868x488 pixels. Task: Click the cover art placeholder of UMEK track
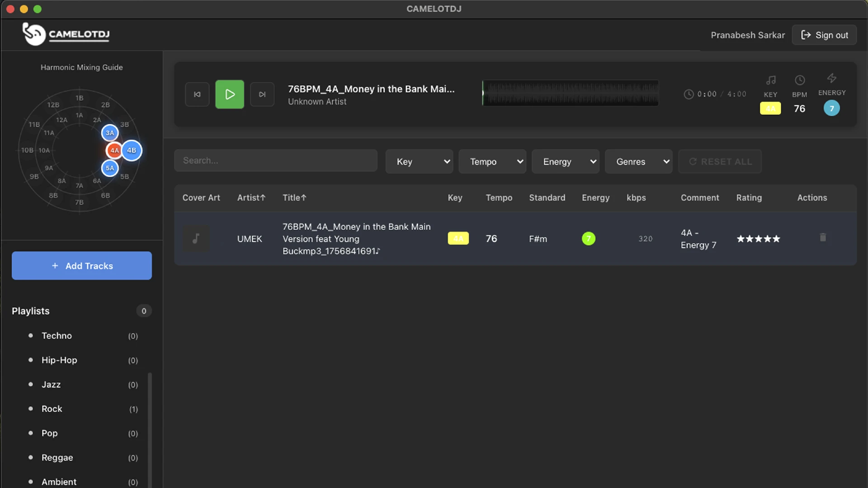196,238
